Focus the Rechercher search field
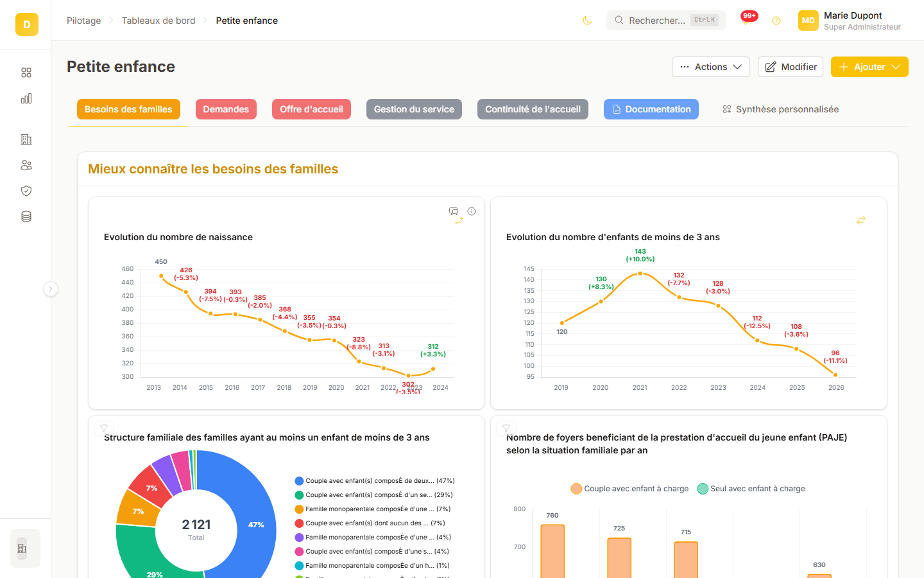The height and width of the screenshot is (578, 924). [666, 20]
